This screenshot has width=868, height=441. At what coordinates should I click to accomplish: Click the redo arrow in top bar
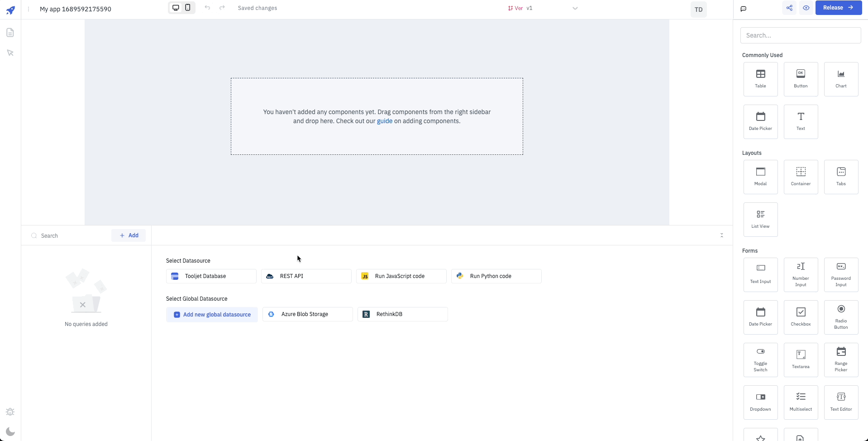click(222, 8)
